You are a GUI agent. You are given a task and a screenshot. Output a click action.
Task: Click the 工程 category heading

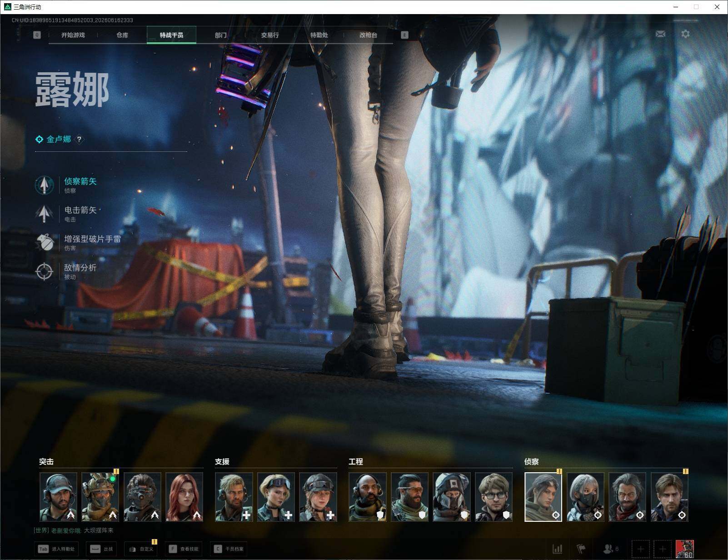tap(356, 462)
